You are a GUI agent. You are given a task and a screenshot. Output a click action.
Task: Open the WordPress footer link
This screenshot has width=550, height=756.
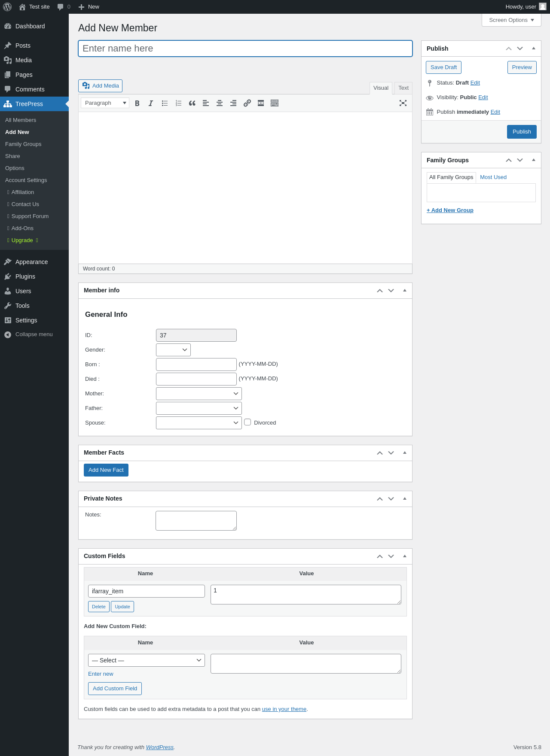(160, 747)
